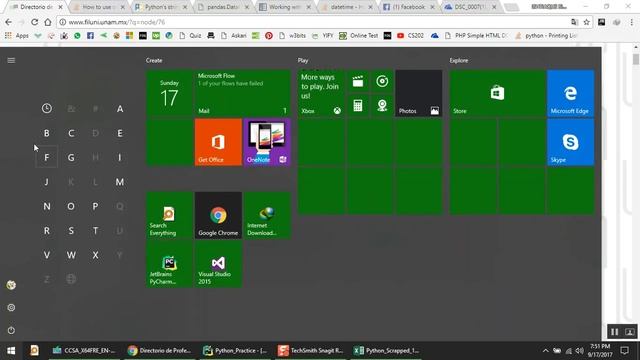Viewport: 640px width, 360px height.
Task: Open the Chrome three-dot menu
Action: (x=631, y=22)
